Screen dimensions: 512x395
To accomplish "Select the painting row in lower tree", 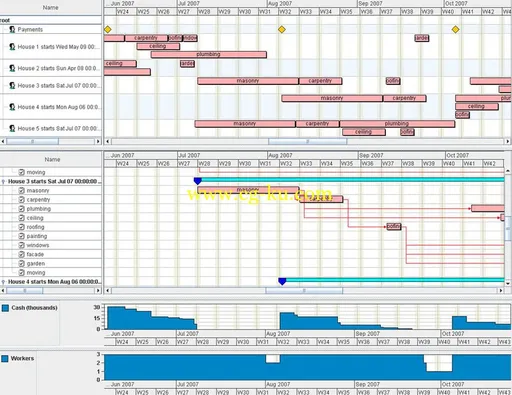I will point(51,236).
